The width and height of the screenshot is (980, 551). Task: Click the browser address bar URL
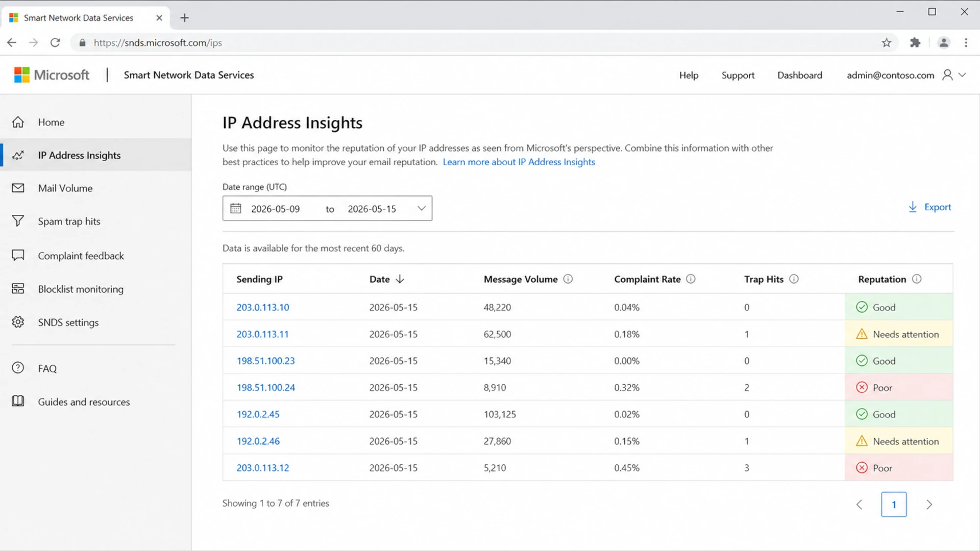pos(158,43)
